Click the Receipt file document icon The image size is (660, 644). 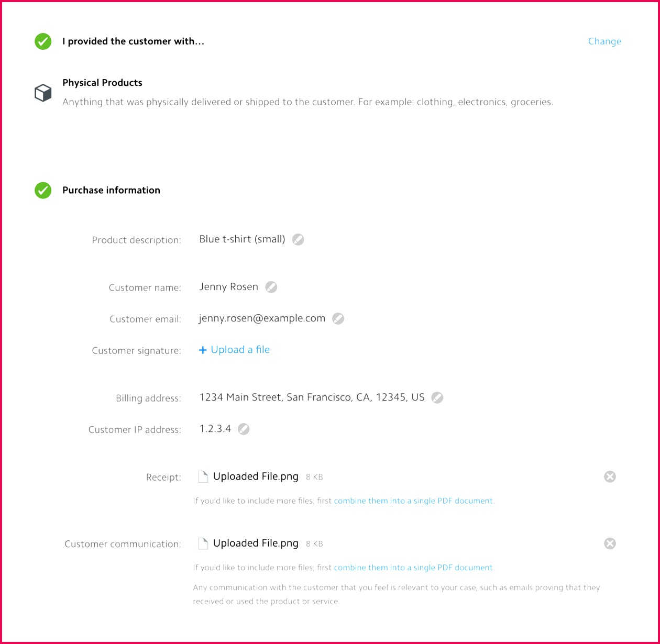point(203,476)
